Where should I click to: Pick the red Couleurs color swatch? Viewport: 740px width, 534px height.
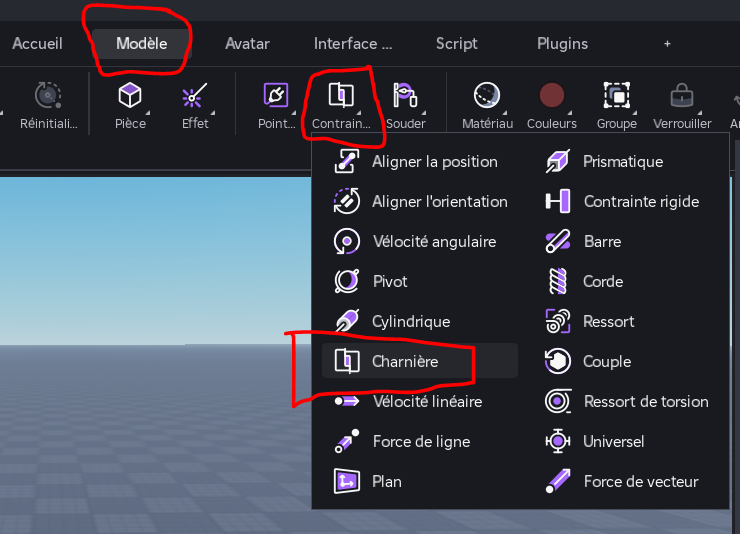551,96
